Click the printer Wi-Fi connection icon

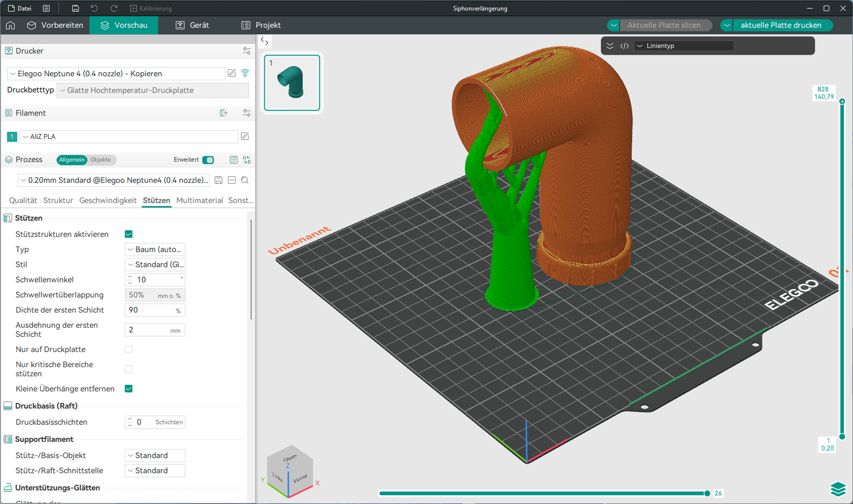point(245,73)
